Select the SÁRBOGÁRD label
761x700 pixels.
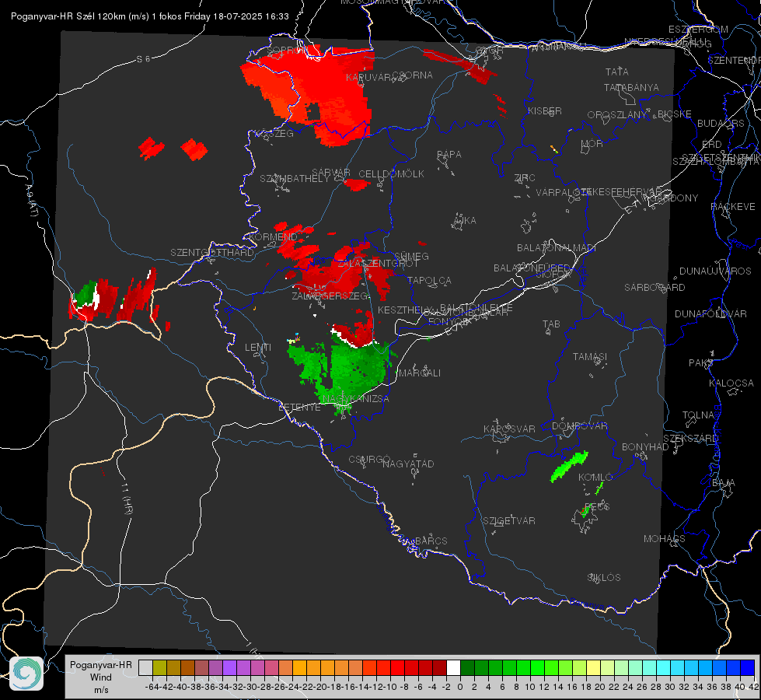[x=655, y=288]
